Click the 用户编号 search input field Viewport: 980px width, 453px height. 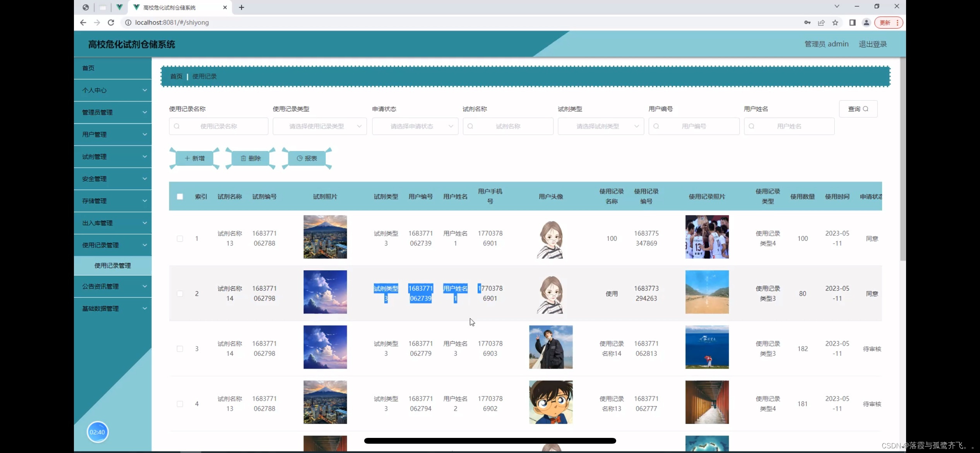(x=694, y=126)
